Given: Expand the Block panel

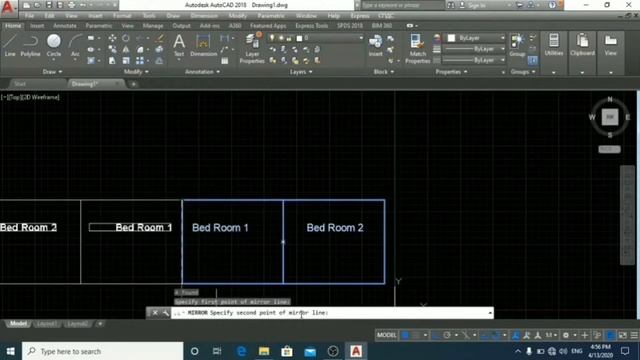Looking at the screenshot, I should [x=384, y=72].
